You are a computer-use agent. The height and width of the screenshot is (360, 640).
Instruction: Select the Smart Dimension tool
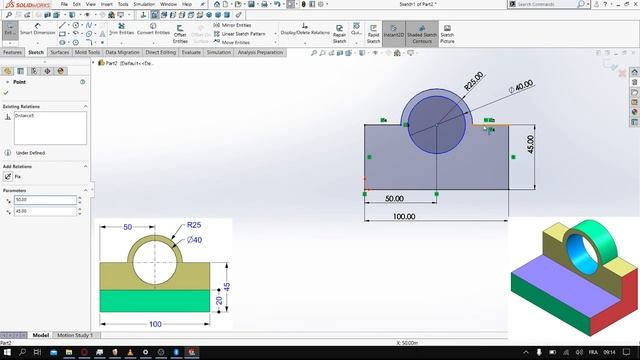click(x=38, y=29)
